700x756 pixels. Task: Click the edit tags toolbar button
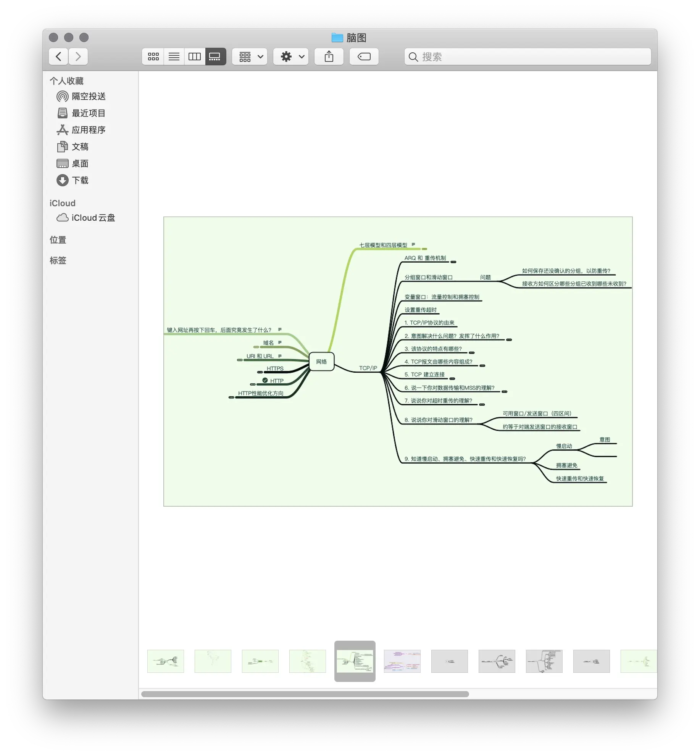(x=364, y=57)
